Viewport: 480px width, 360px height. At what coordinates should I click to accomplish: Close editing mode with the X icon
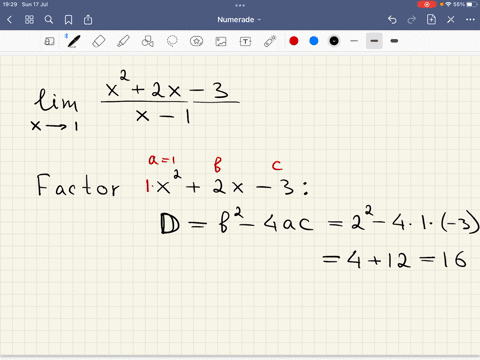(451, 20)
